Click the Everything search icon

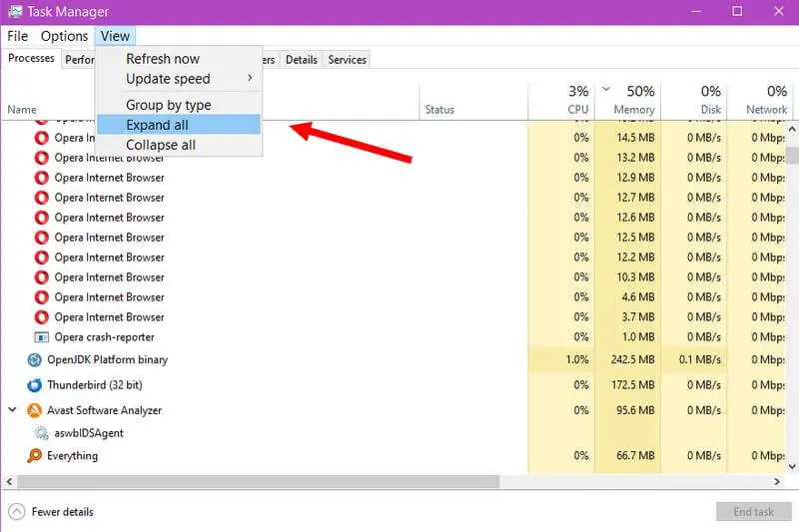(x=34, y=455)
